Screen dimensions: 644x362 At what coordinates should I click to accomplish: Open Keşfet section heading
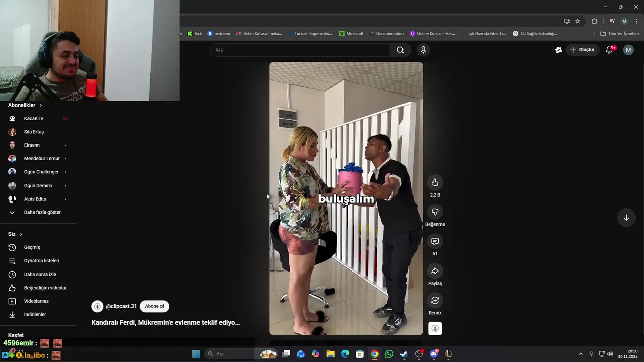coord(16,335)
